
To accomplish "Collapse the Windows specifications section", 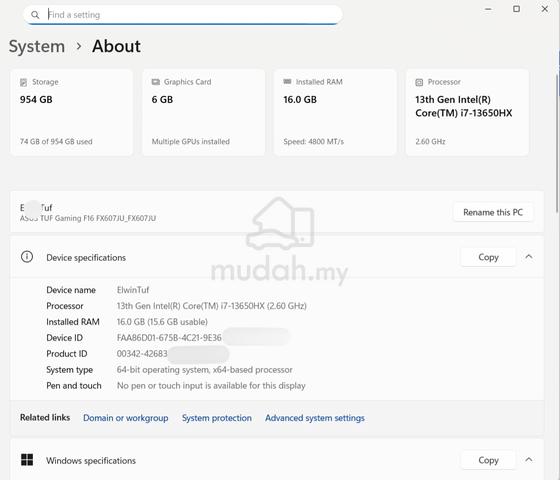I will pos(529,460).
